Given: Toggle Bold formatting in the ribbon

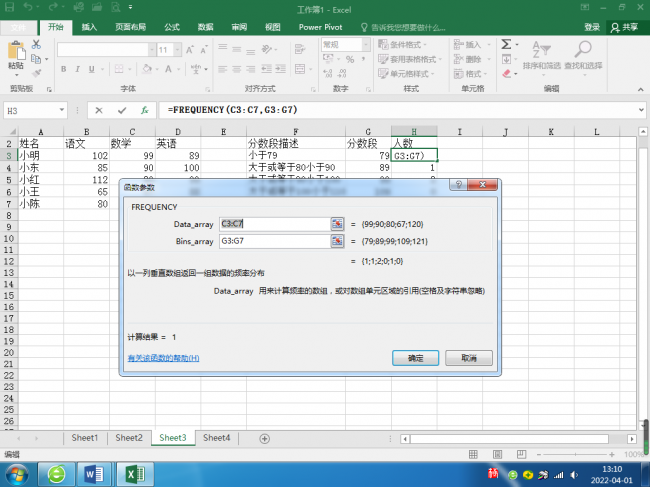Looking at the screenshot, I should [63, 69].
